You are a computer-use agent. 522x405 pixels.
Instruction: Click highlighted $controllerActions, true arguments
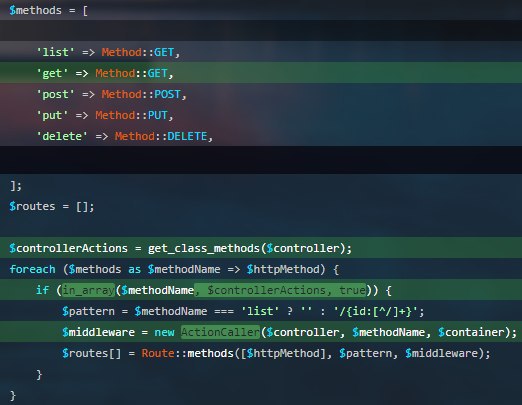[x=280, y=290]
